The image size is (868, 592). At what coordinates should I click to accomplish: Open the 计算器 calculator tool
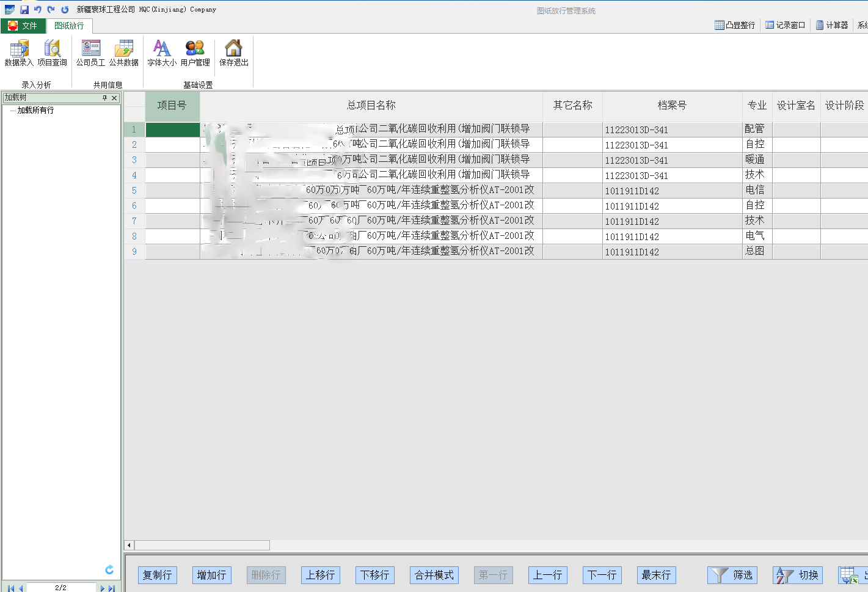click(832, 25)
